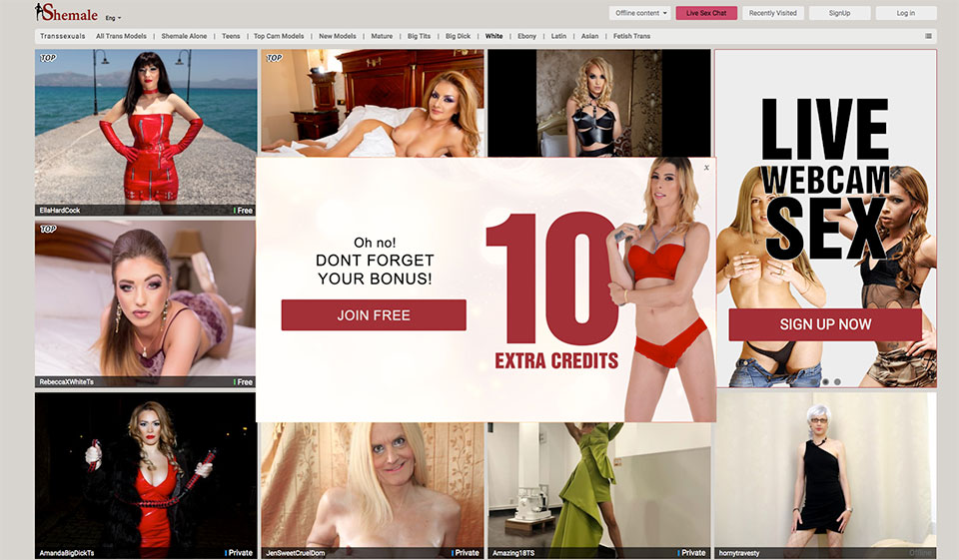Click the SignUp button in the header
Image resolution: width=959 pixels, height=560 pixels.
click(839, 13)
